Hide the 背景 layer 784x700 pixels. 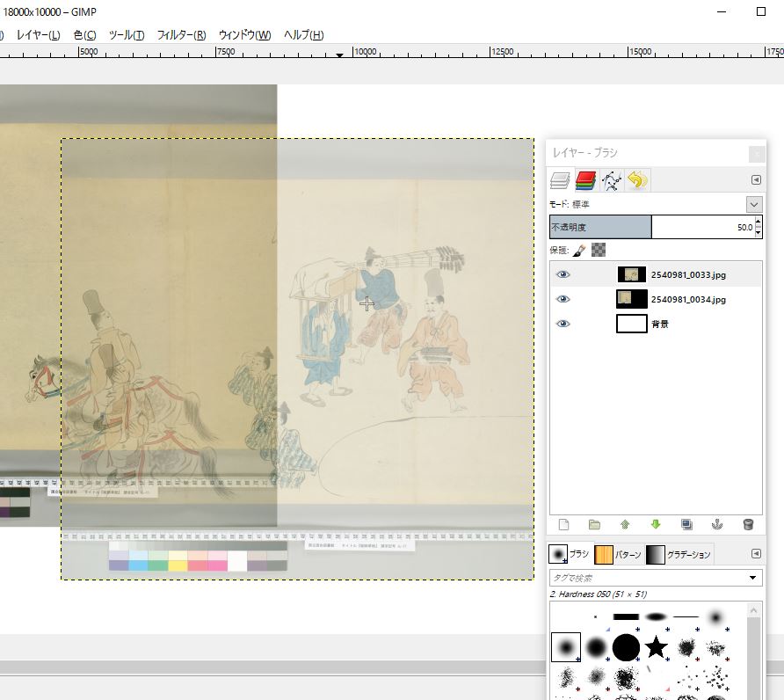[x=563, y=324]
